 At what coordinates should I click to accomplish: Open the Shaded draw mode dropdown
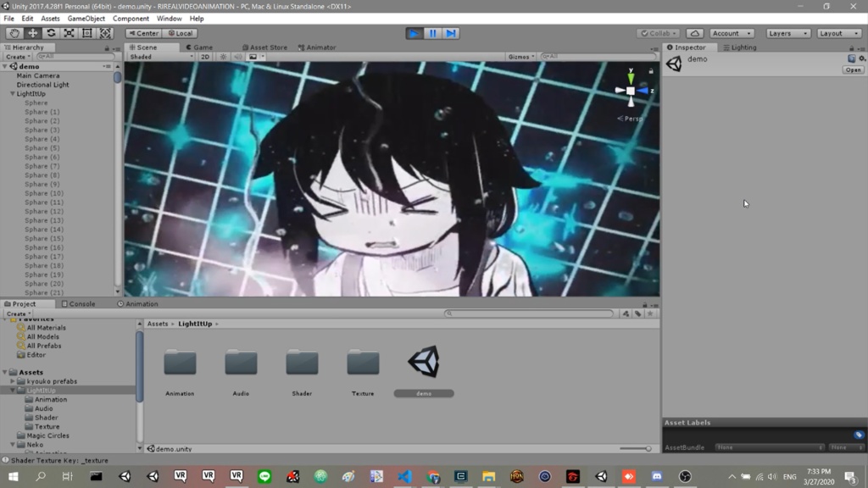[161, 57]
